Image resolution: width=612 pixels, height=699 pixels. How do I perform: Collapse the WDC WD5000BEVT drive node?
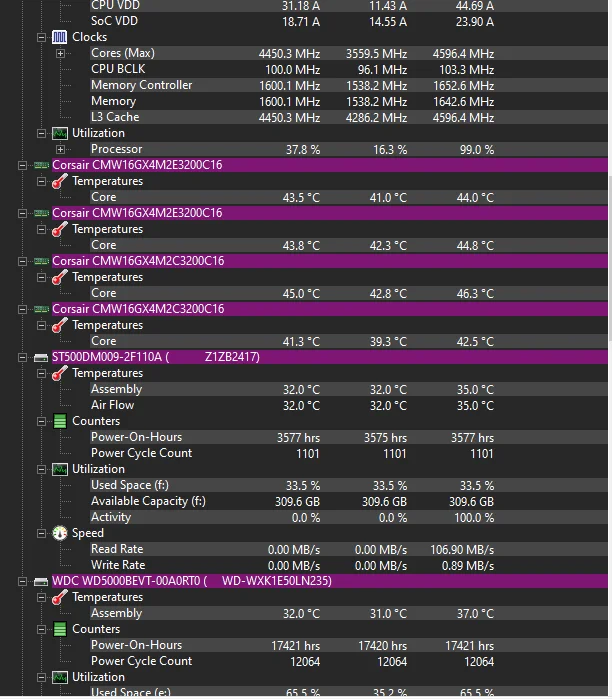click(x=22, y=581)
